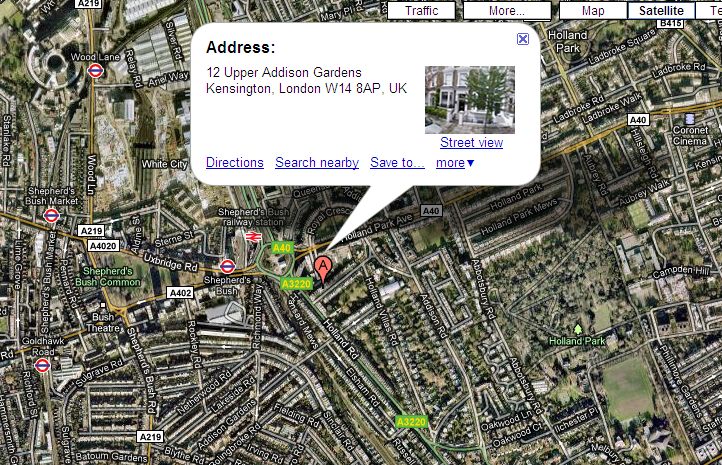Image resolution: width=722 pixels, height=465 pixels.
Task: Click the 'Holland Villas Rd' label
Action: pos(382,312)
